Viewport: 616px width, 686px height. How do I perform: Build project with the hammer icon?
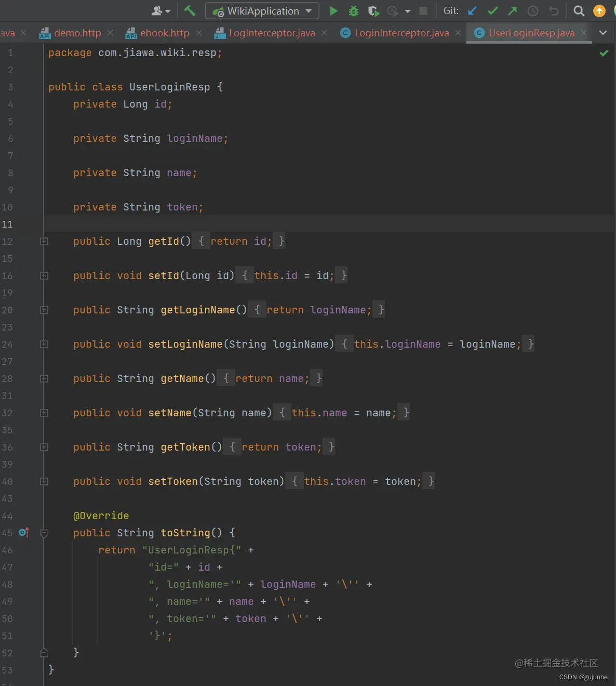click(190, 11)
